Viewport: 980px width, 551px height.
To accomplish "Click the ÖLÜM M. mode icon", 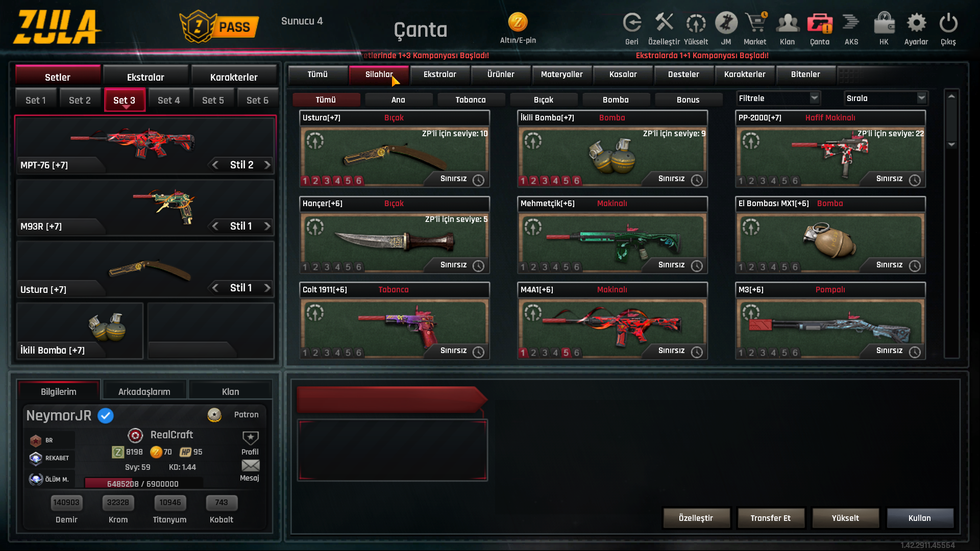I will pyautogui.click(x=36, y=479).
